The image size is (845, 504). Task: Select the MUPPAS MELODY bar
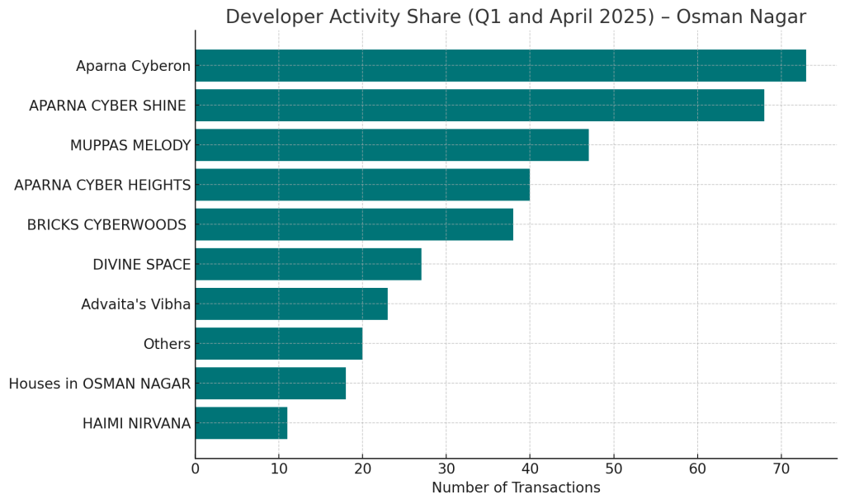pos(392,145)
